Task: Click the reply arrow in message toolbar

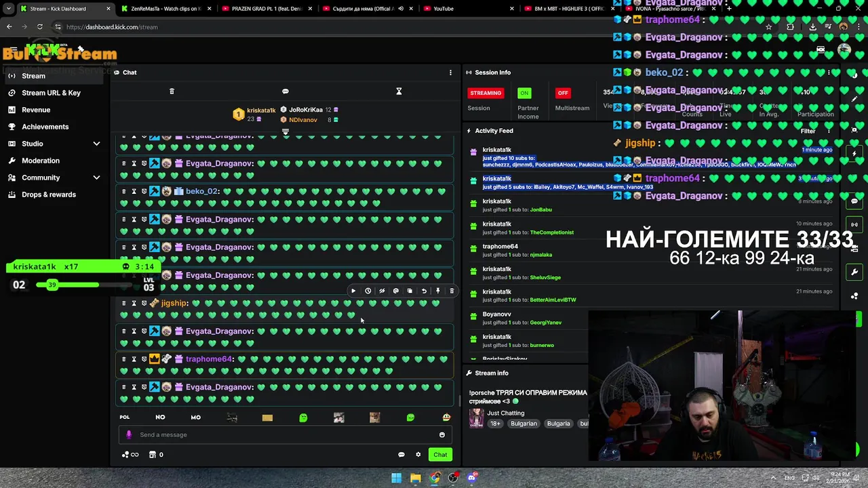Action: pos(424,291)
